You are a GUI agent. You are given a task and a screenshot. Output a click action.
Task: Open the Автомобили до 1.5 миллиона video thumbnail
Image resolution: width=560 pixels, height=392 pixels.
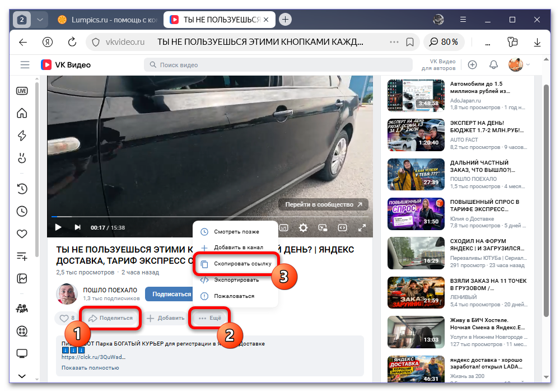pos(416,95)
